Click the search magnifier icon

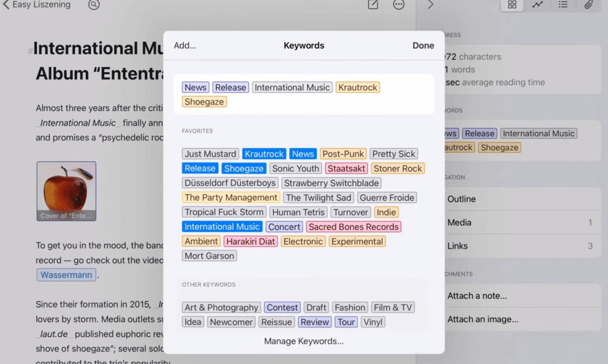(x=94, y=5)
